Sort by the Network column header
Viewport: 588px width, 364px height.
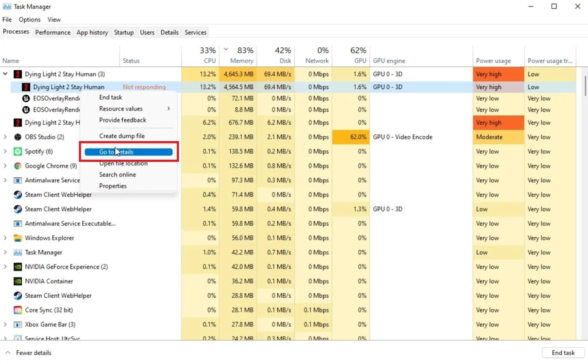tap(313, 55)
